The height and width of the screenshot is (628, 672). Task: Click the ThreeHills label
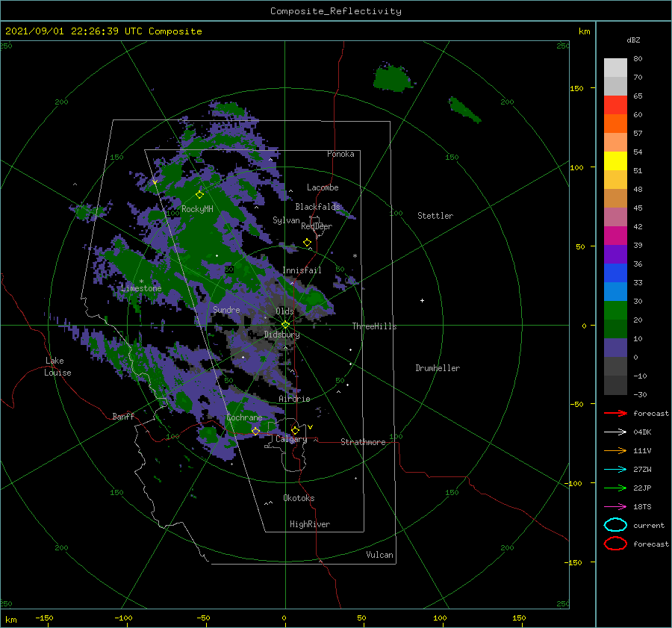click(x=374, y=326)
